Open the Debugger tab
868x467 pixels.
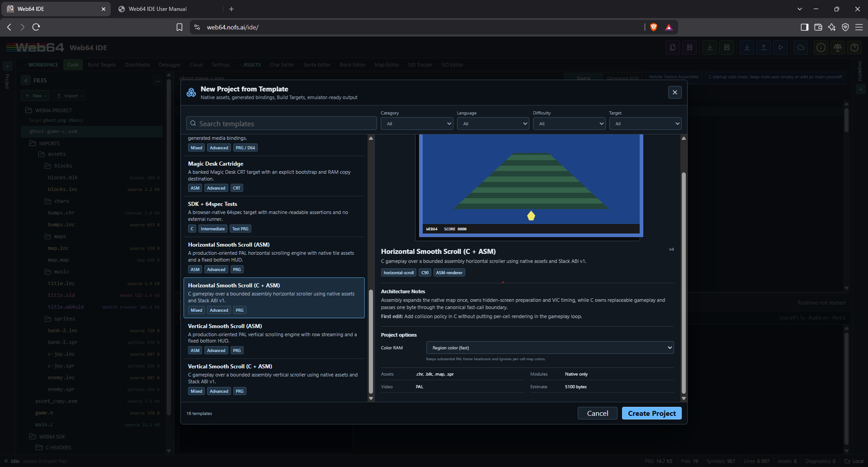tap(170, 65)
